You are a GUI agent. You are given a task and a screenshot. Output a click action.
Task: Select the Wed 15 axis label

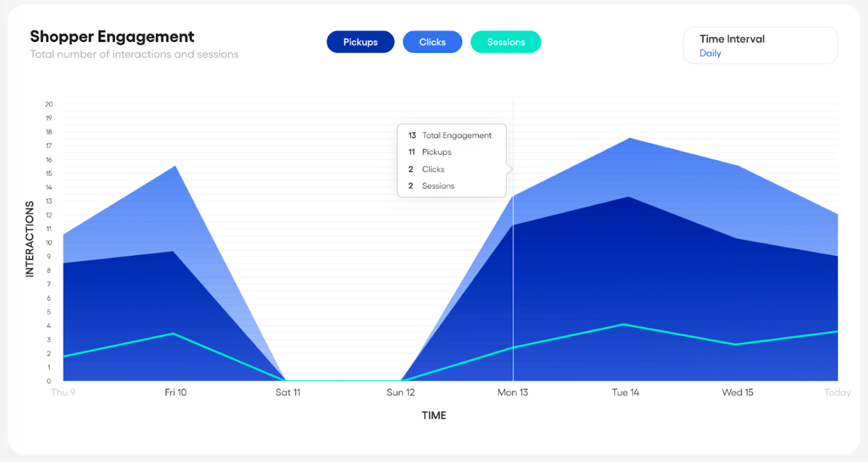737,392
